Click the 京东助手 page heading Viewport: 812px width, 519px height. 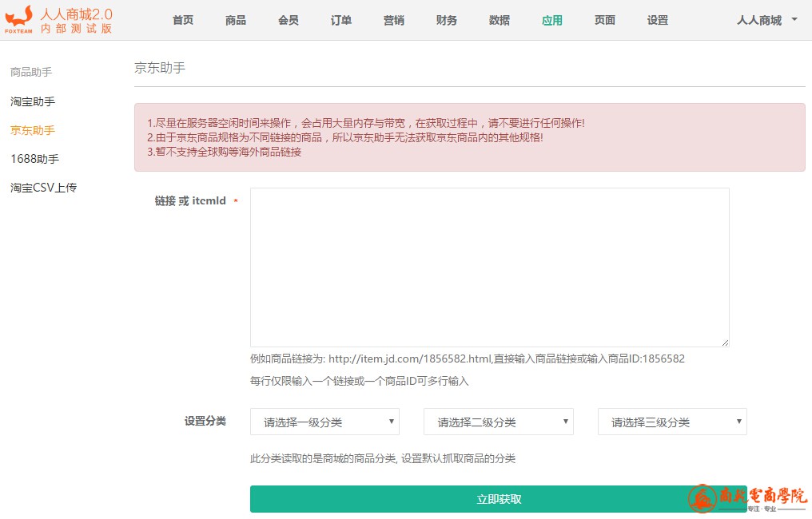coord(160,68)
